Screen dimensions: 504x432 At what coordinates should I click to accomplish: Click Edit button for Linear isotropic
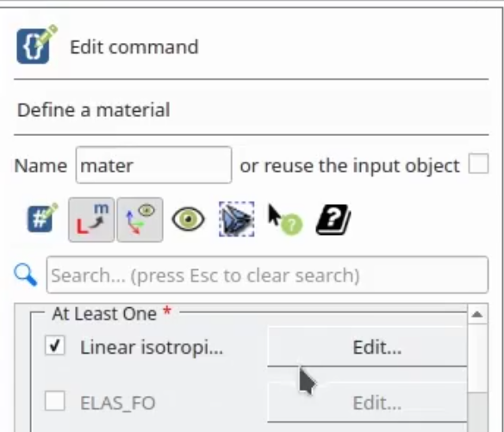[367, 347]
